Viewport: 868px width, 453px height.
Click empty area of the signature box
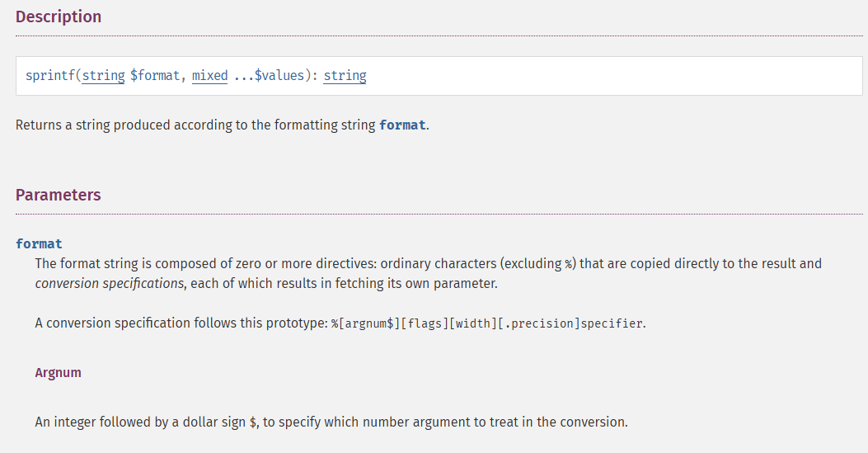[618, 76]
